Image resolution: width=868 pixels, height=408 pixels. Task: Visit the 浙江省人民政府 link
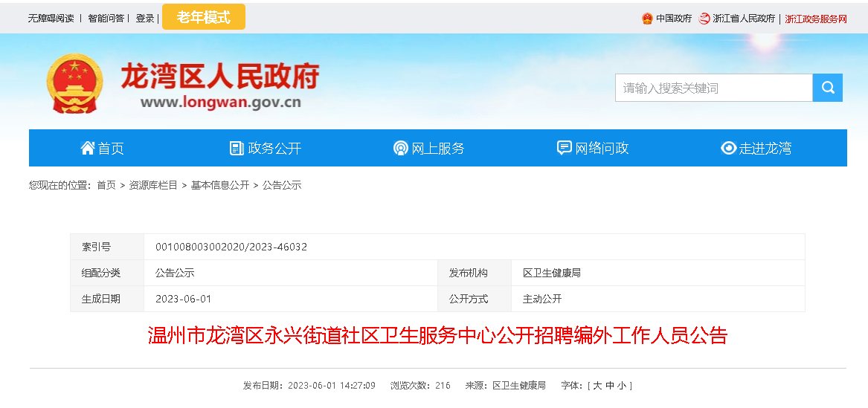point(744,19)
